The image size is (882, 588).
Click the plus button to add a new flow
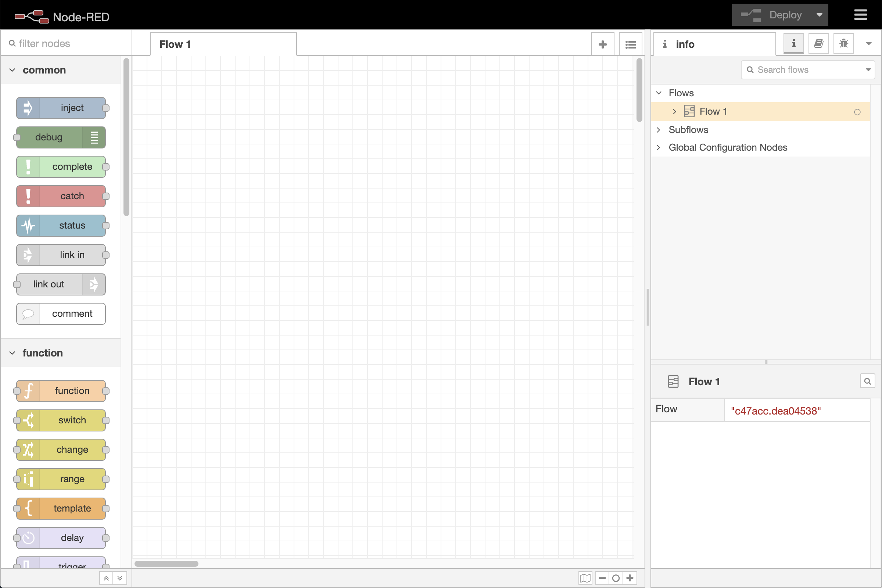click(x=602, y=44)
